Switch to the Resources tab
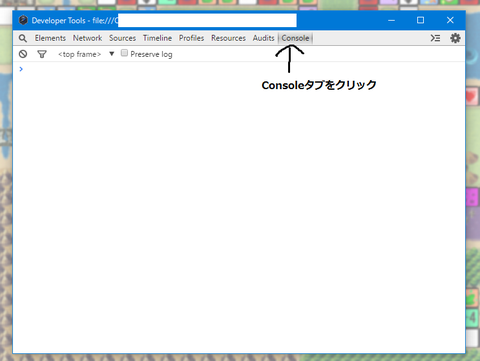The image size is (480, 361). pyautogui.click(x=228, y=38)
